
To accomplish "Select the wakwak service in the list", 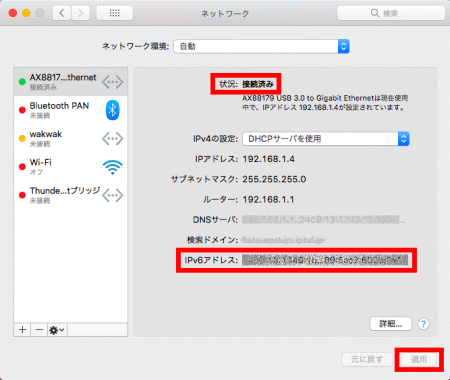I will (x=71, y=138).
